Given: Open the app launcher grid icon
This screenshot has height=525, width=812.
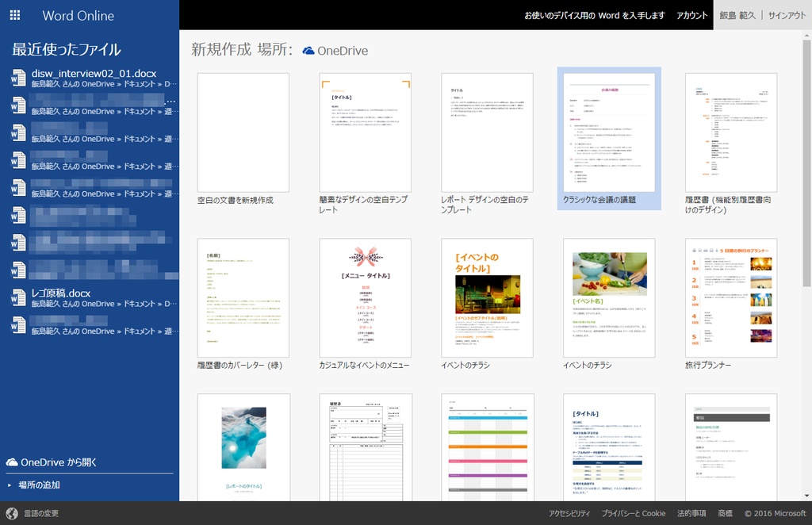Looking at the screenshot, I should coord(15,16).
